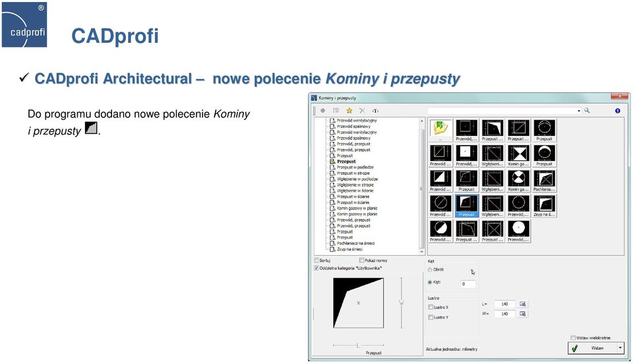Select Wgłębienie w podłodze in tree
This screenshot has height=364, width=633.
pyautogui.click(x=357, y=179)
